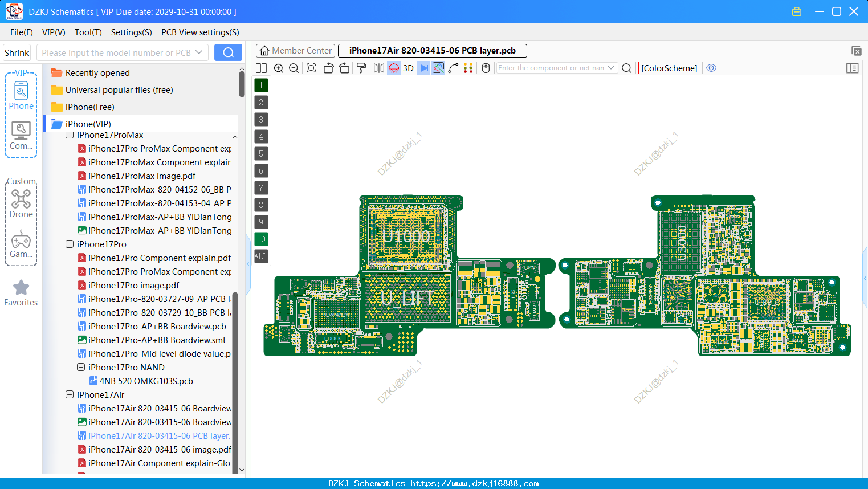Screen dimensions: 868x489
Task: Open iPhone17Pro-AP+BB Boardview.smt
Action: tap(157, 340)
